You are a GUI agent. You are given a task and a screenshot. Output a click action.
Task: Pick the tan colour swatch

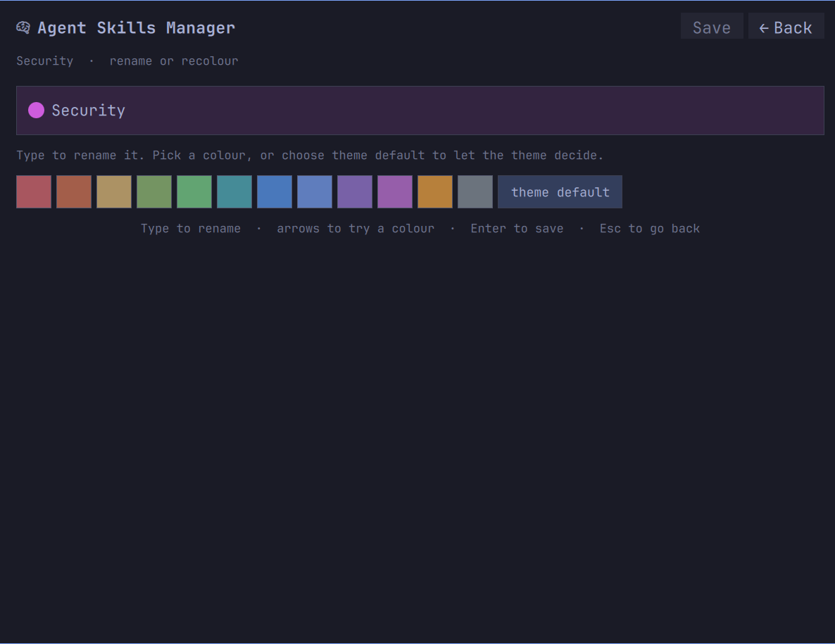pos(114,191)
